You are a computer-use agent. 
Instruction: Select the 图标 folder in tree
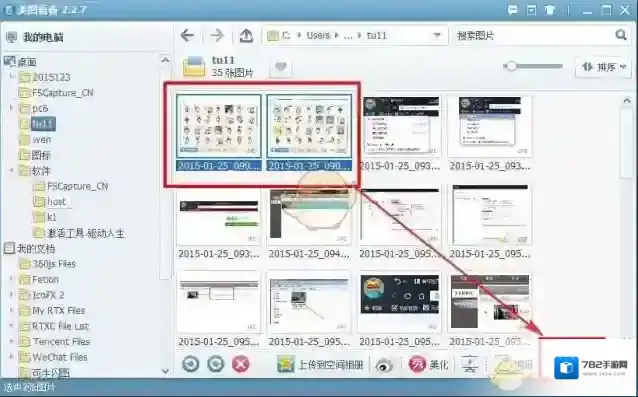41,155
